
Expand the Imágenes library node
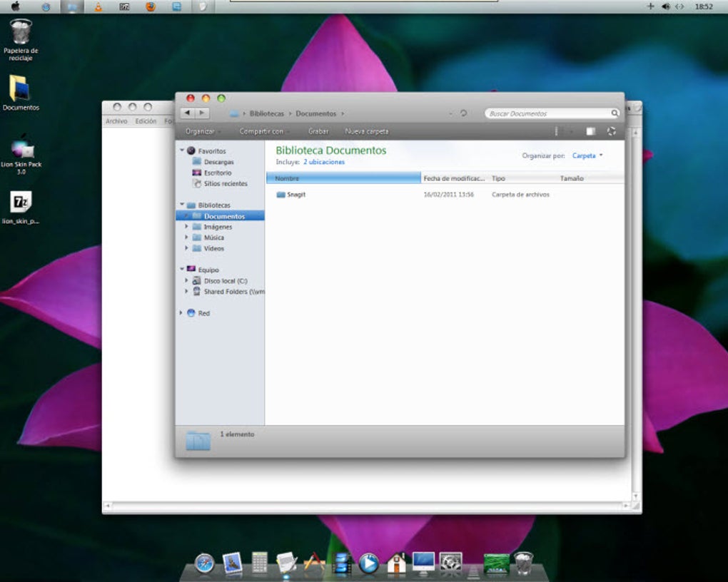point(187,227)
